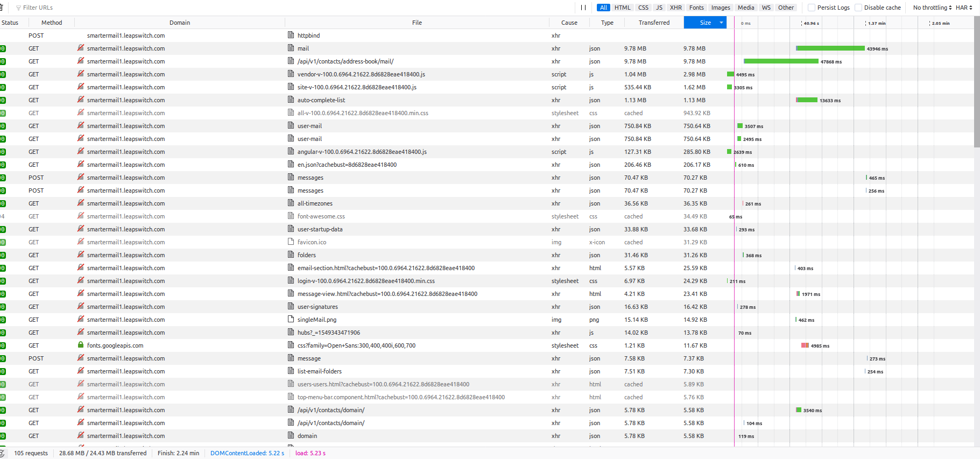The image size is (980, 459).
Task: Click the Size column sort arrow
Action: point(721,23)
